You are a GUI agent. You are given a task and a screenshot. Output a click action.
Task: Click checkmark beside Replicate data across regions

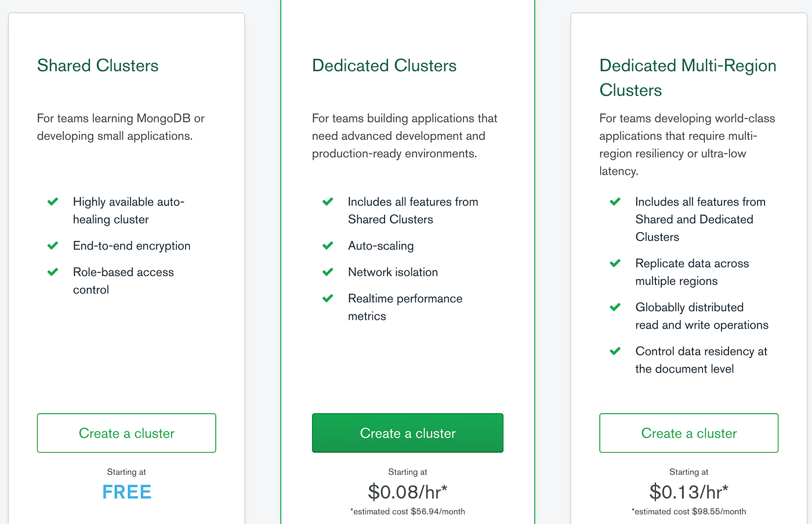[615, 263]
